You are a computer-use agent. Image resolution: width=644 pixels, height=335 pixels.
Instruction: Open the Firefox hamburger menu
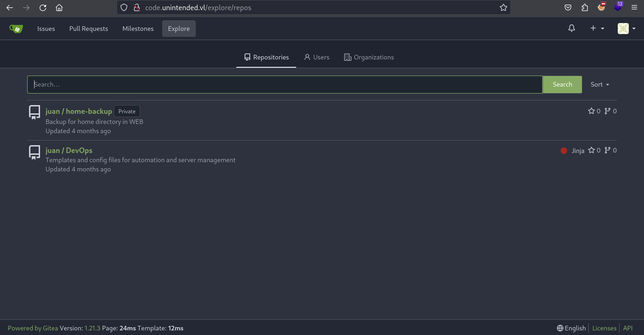click(634, 8)
